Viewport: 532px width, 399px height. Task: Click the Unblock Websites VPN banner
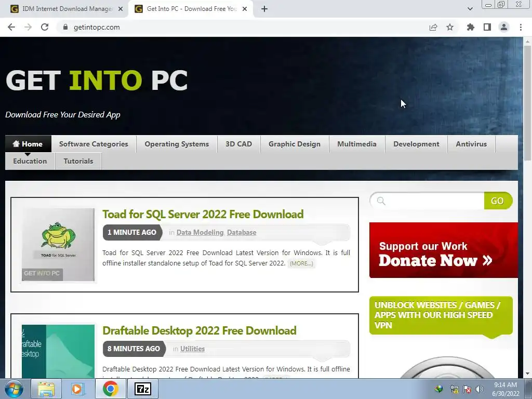(441, 315)
